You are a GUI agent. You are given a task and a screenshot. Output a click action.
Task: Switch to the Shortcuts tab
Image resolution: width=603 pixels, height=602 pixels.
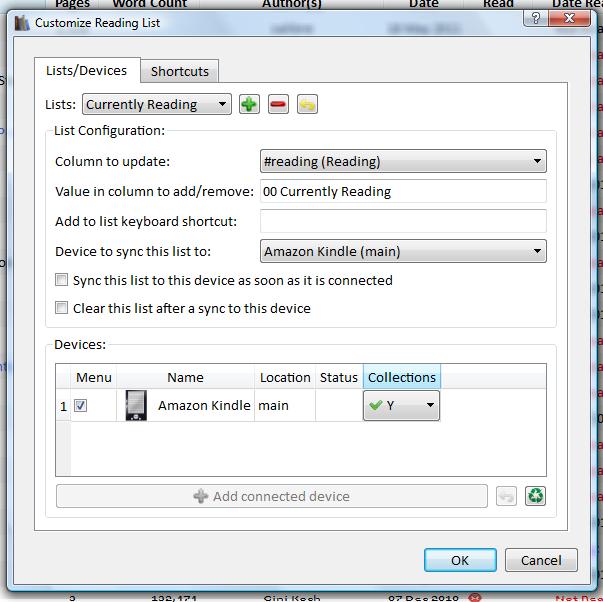(180, 71)
